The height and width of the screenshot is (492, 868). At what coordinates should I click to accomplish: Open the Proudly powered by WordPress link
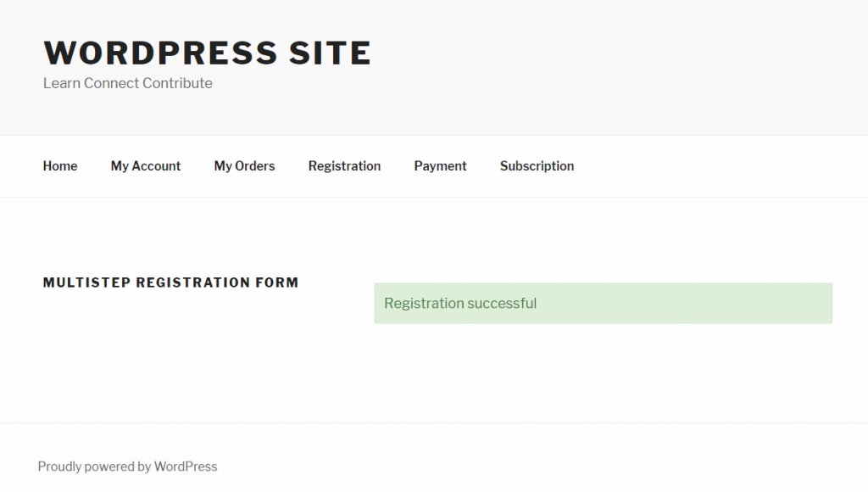[x=129, y=466]
